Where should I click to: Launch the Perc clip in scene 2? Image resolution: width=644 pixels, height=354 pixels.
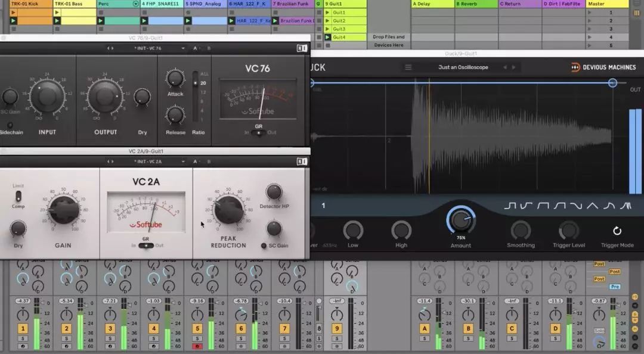coord(101,20)
